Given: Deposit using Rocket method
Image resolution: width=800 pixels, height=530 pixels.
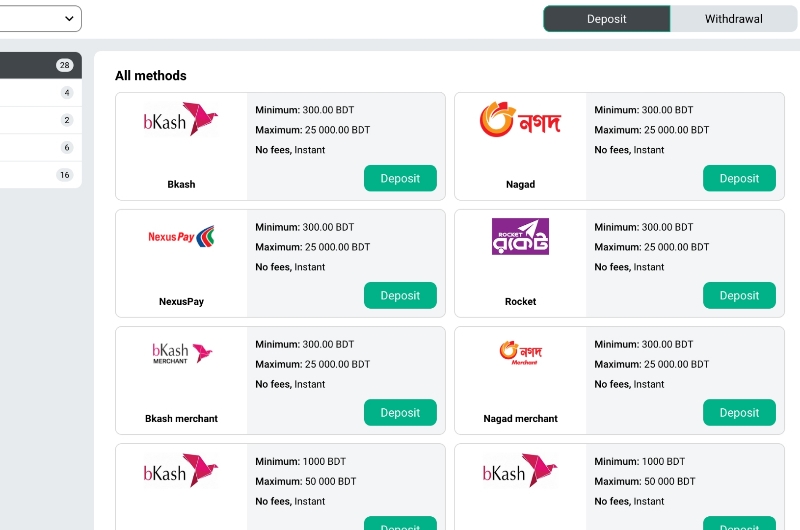Looking at the screenshot, I should (739, 295).
